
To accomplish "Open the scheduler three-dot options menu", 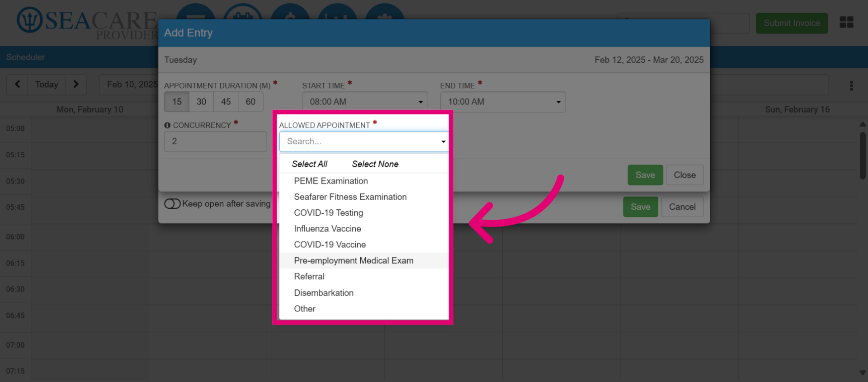I will click(x=851, y=85).
